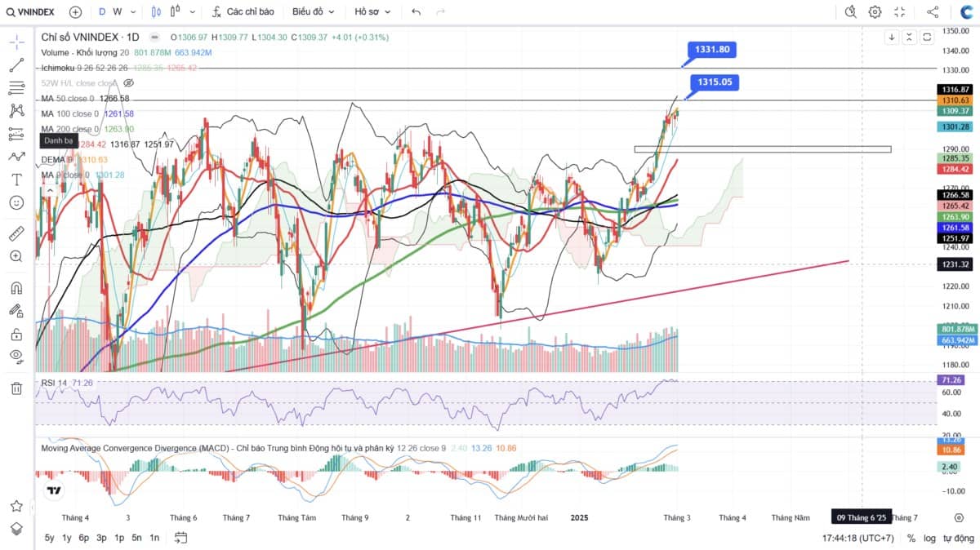Select the hollow candles chart style icon

point(176,12)
